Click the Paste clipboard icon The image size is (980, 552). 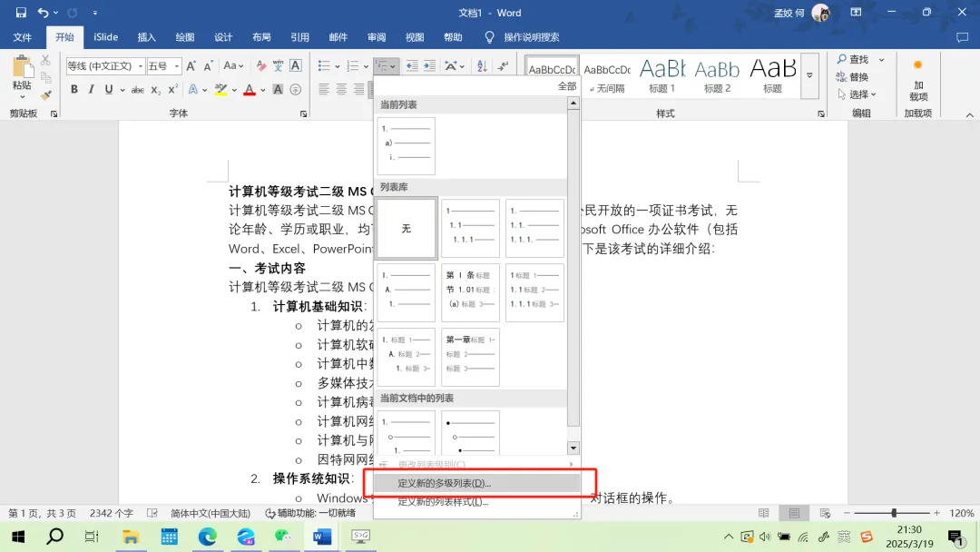click(22, 67)
